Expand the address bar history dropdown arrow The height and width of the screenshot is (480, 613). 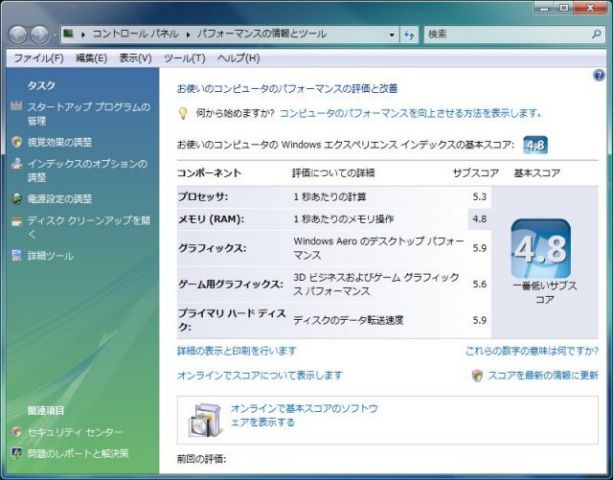tap(392, 34)
